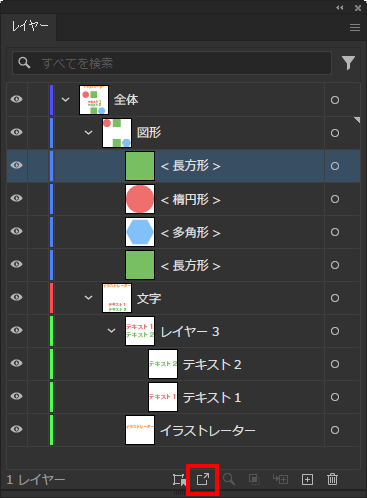Collapse the 図形 sublayer

click(88, 133)
